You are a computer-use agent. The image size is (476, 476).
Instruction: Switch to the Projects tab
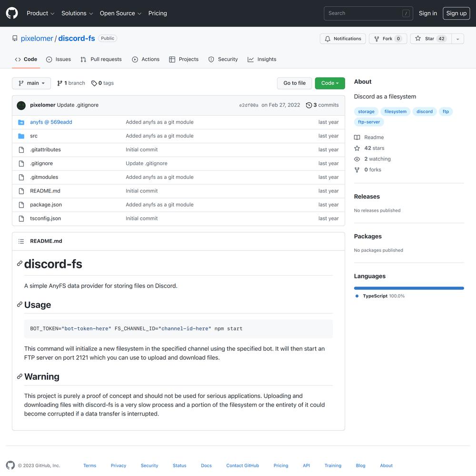(x=184, y=59)
